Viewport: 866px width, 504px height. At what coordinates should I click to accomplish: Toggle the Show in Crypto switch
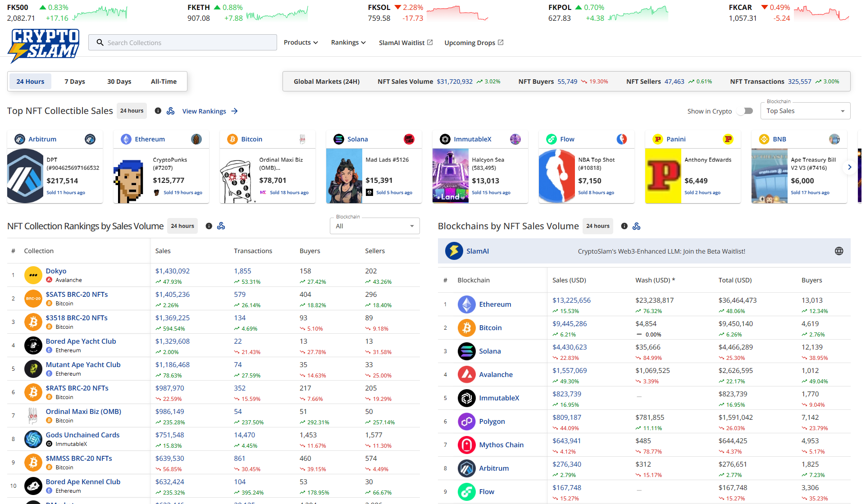(x=745, y=111)
